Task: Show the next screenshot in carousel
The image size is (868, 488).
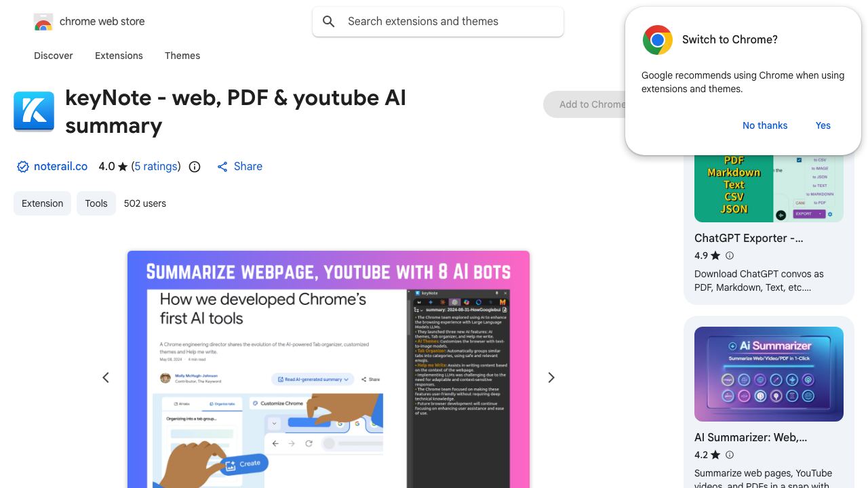Action: pyautogui.click(x=551, y=378)
